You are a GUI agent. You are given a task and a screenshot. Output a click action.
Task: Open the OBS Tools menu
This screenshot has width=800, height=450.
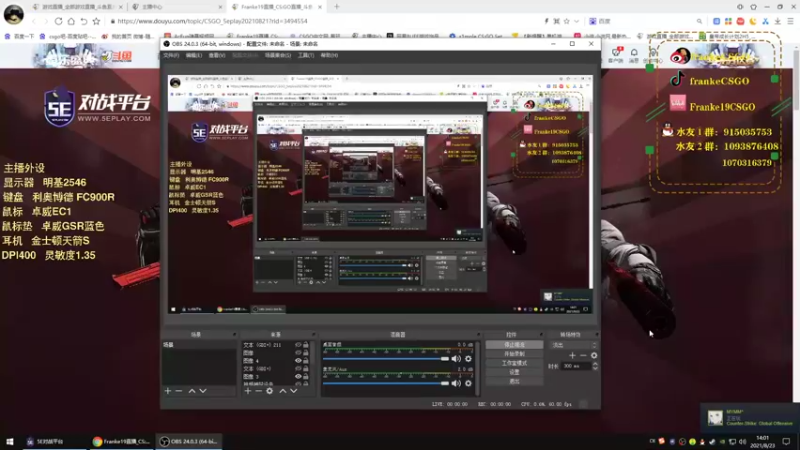pos(306,55)
